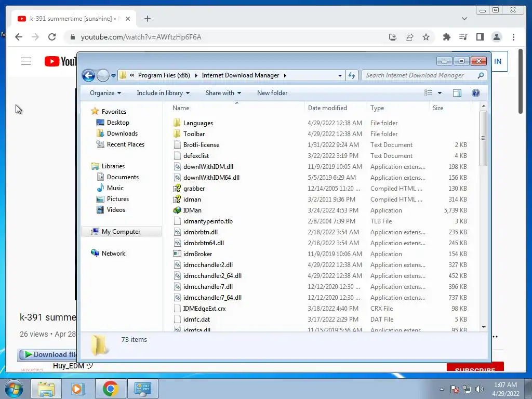This screenshot has height=399, width=532.
Task: Open the Organize menu
Action: coord(105,93)
